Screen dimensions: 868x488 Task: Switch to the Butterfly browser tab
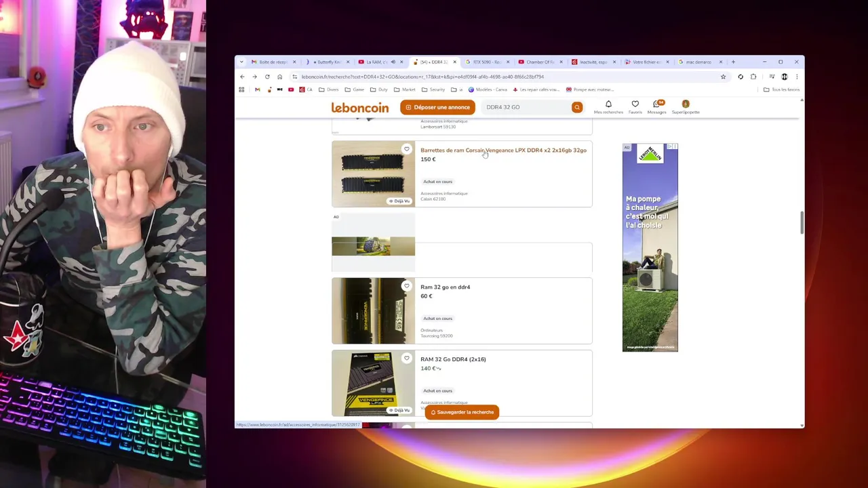327,62
